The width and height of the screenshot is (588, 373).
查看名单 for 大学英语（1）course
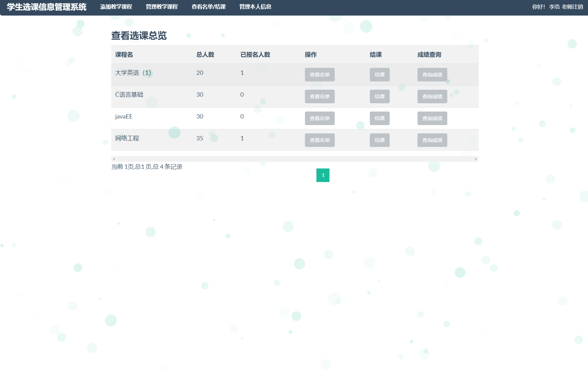pyautogui.click(x=319, y=74)
